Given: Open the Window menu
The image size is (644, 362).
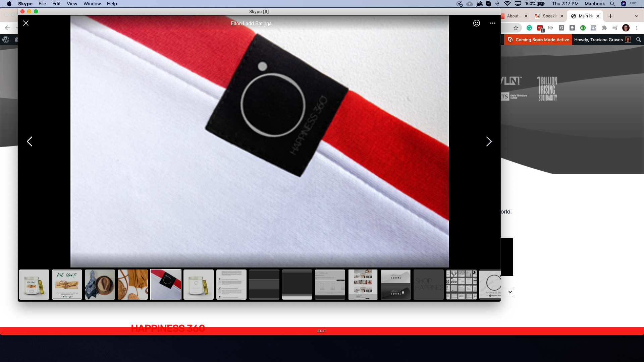Looking at the screenshot, I should click(92, 4).
